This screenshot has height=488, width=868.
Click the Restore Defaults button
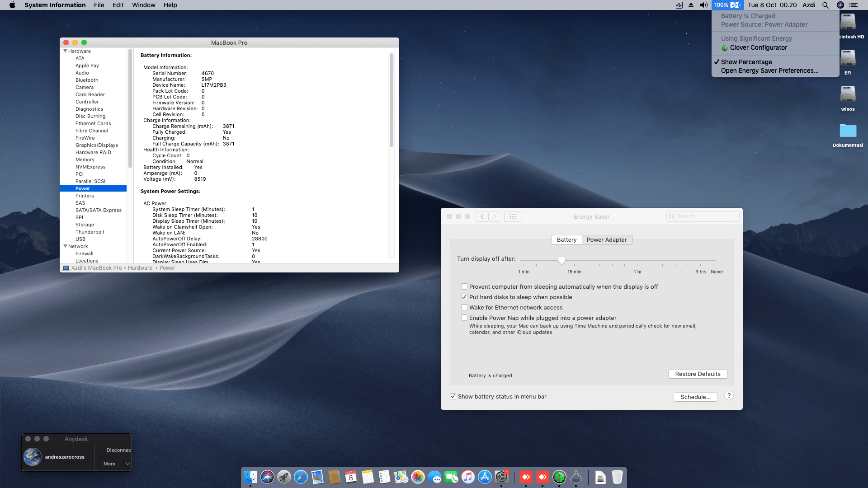[698, 374]
